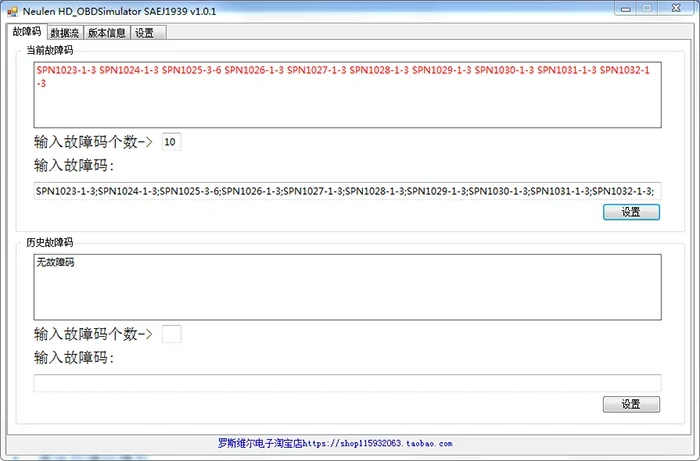Click the history fault display showing 无故障码
The height and width of the screenshot is (461, 700).
tap(347, 287)
